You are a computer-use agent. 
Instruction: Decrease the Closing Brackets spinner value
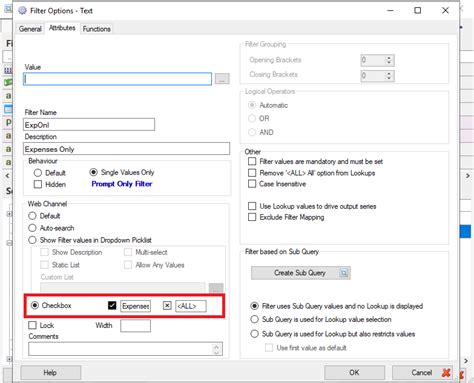pos(389,78)
